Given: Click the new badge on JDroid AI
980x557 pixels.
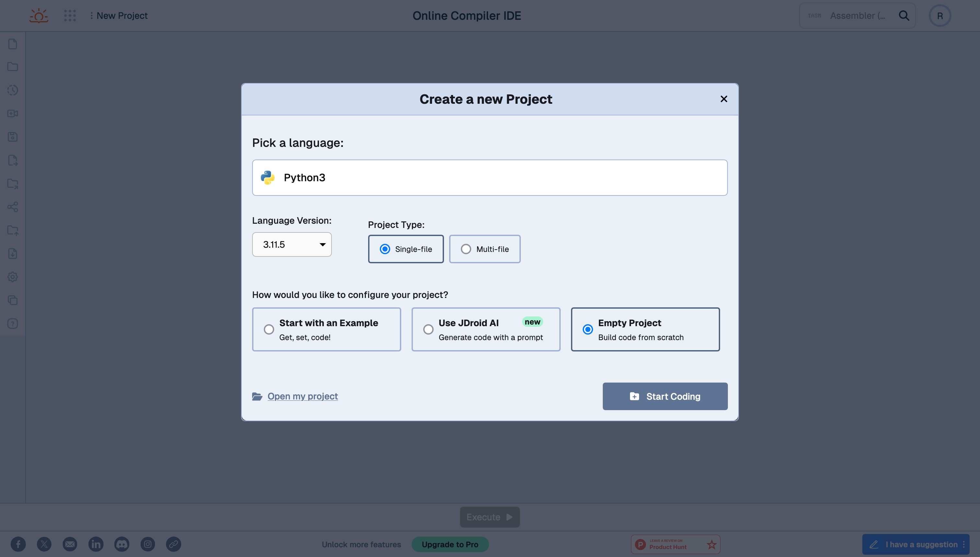Looking at the screenshot, I should click(532, 322).
